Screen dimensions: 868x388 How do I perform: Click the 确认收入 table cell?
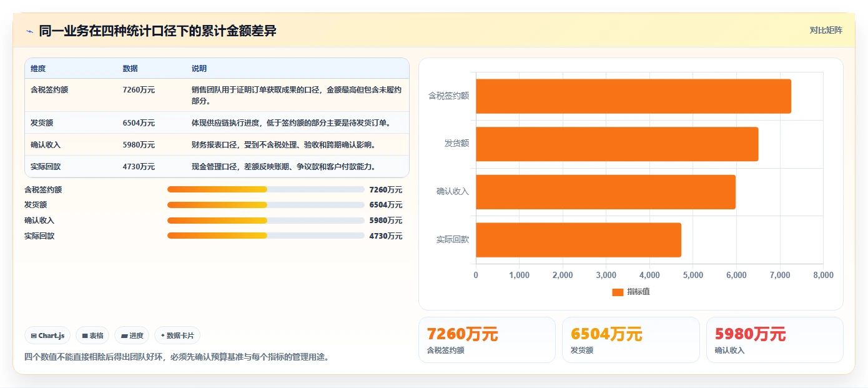pyautogui.click(x=46, y=144)
